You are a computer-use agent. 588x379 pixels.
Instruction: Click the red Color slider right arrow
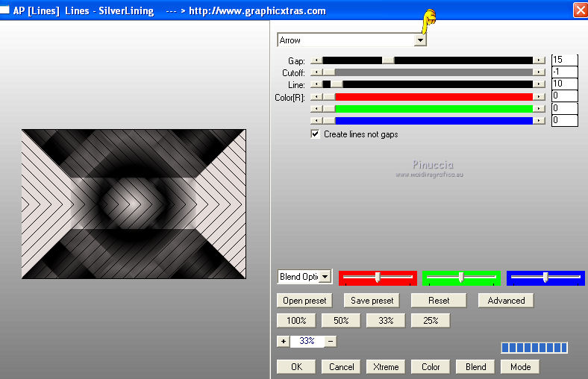click(539, 96)
